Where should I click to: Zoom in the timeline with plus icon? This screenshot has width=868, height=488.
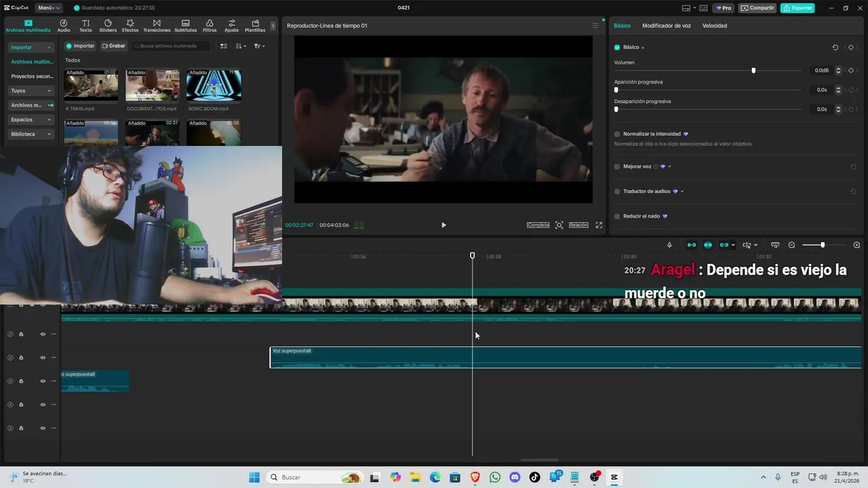856,245
